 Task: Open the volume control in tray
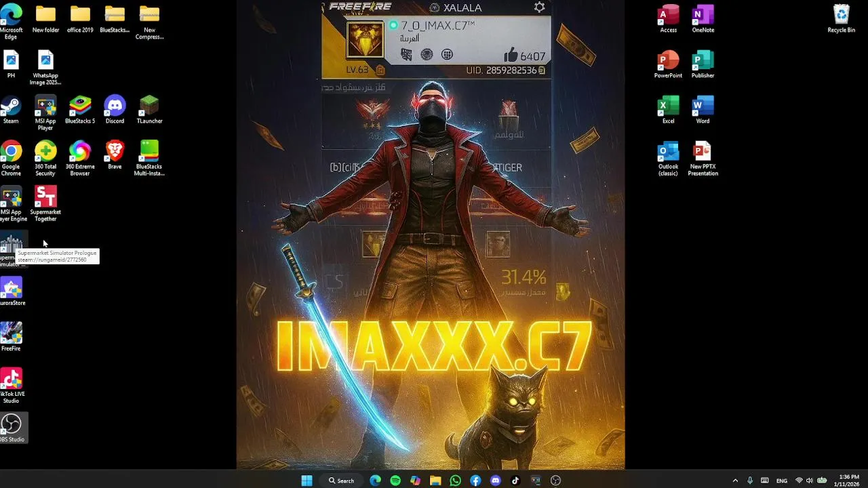point(809,481)
